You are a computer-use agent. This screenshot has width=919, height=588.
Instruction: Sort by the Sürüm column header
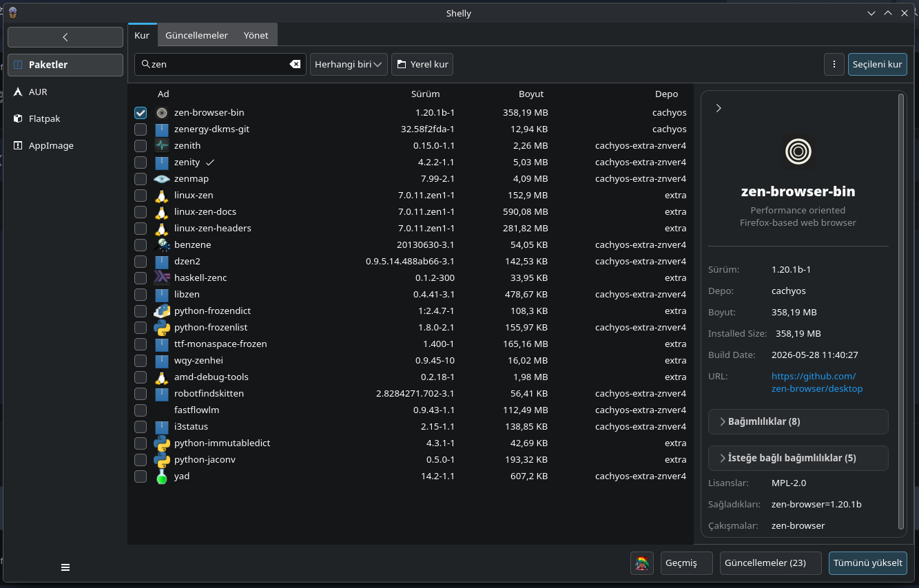(x=425, y=94)
